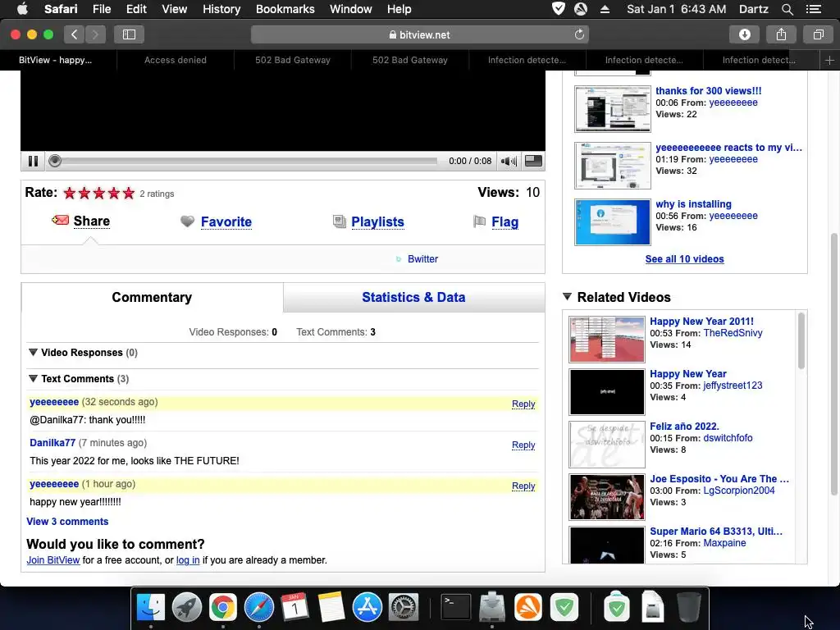Switch to the Access denied tab
Screen dimensions: 840x630
pos(176,60)
